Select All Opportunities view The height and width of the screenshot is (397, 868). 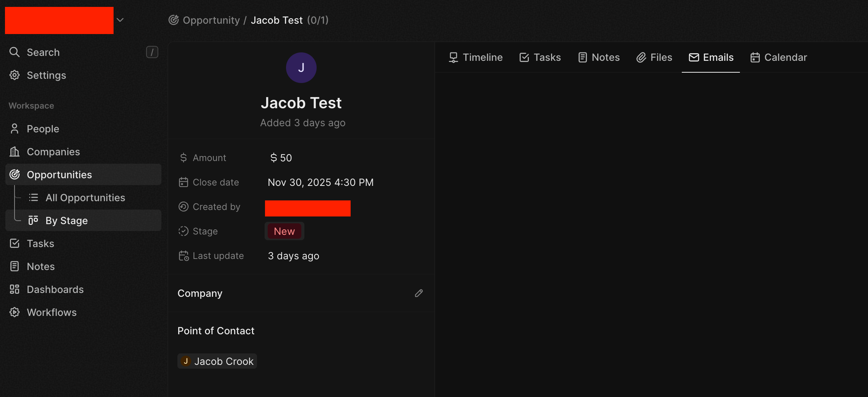coord(85,197)
